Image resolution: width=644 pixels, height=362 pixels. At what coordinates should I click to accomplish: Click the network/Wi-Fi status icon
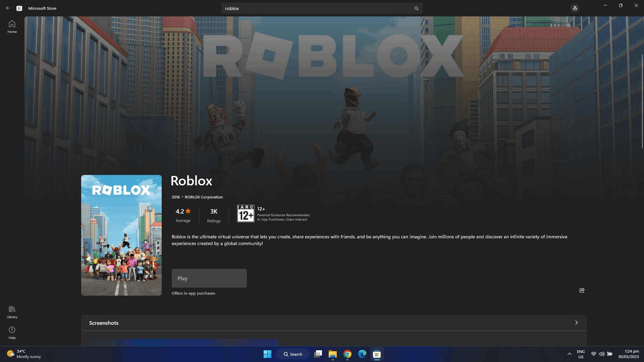tap(593, 354)
